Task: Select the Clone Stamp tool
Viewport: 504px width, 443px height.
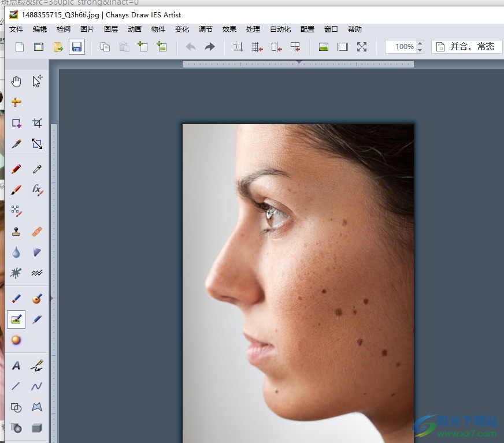Action: 16,232
